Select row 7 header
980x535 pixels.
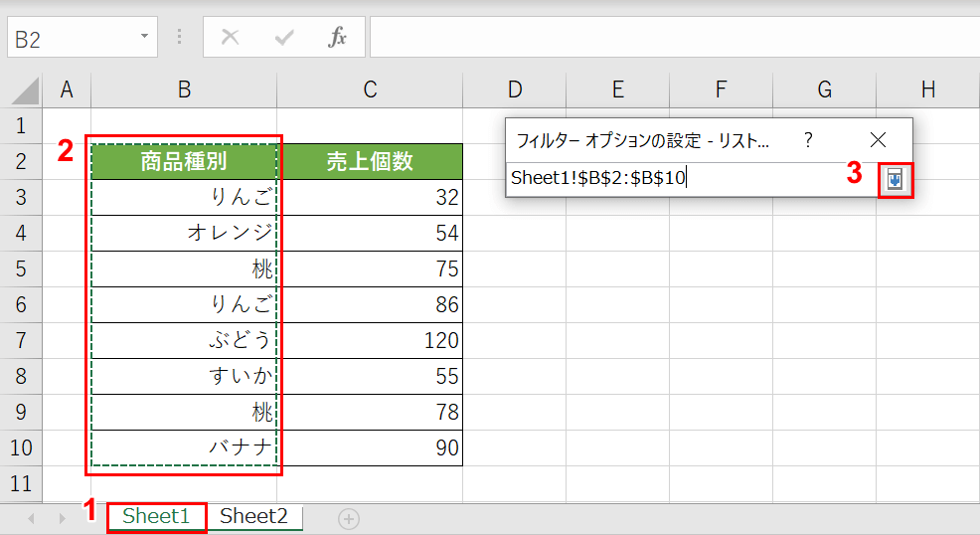coord(21,340)
